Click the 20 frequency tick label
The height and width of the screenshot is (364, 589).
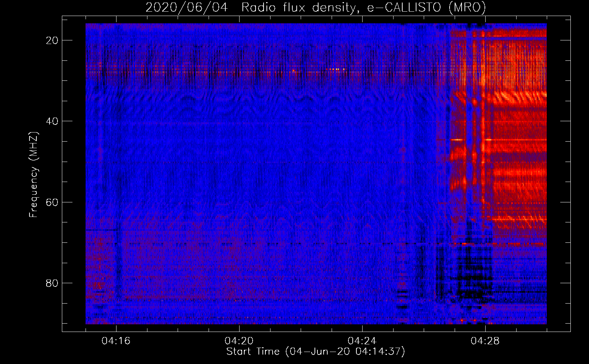point(52,40)
